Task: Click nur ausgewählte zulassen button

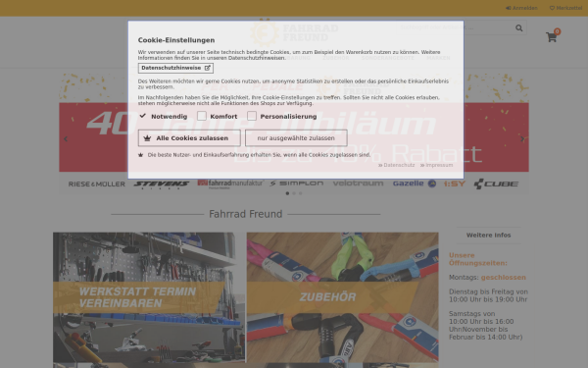Action: [x=296, y=138]
